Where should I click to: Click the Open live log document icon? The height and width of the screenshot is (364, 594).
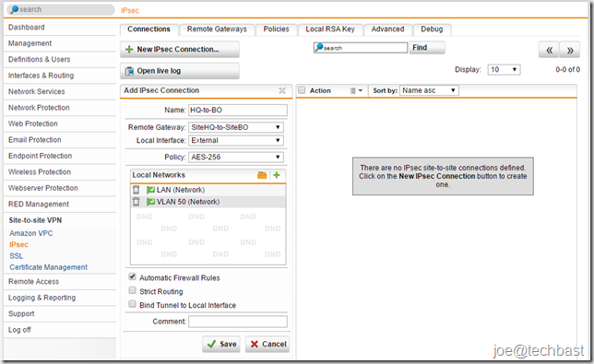point(129,71)
